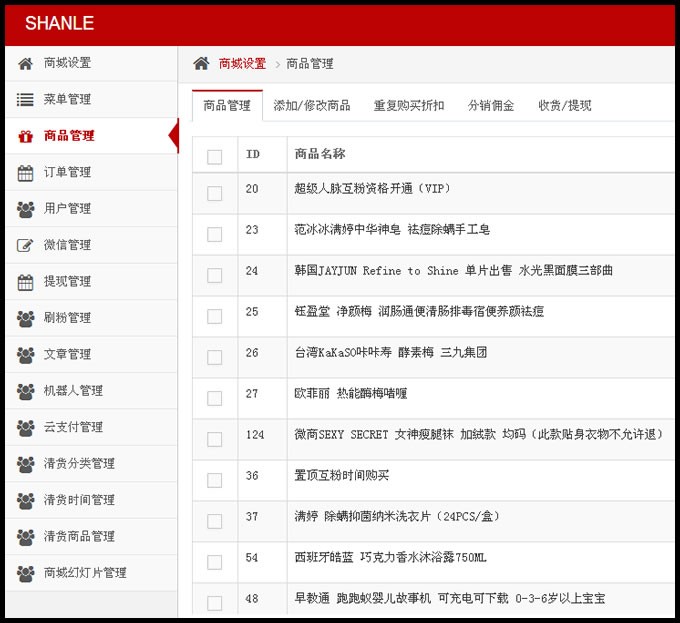Screen dimensions: 680x623
Task: Click the users icon next to 云支付管理
Action: pyautogui.click(x=25, y=428)
